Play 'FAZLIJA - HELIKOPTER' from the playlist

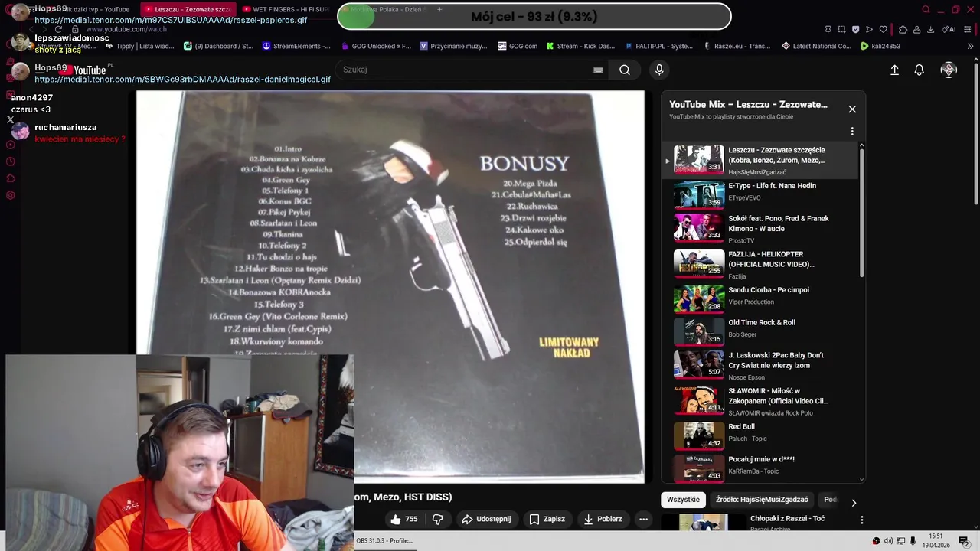click(x=766, y=265)
